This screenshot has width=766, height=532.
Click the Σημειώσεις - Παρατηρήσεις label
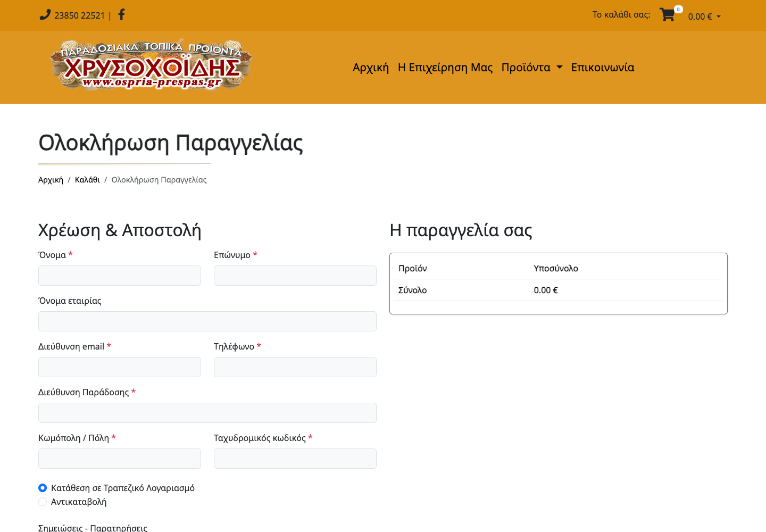[x=93, y=528]
